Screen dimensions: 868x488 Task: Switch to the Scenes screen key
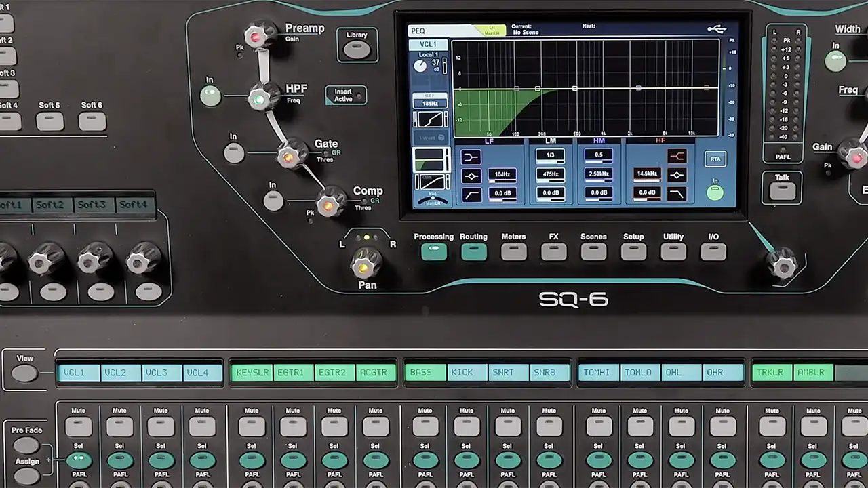pos(593,252)
